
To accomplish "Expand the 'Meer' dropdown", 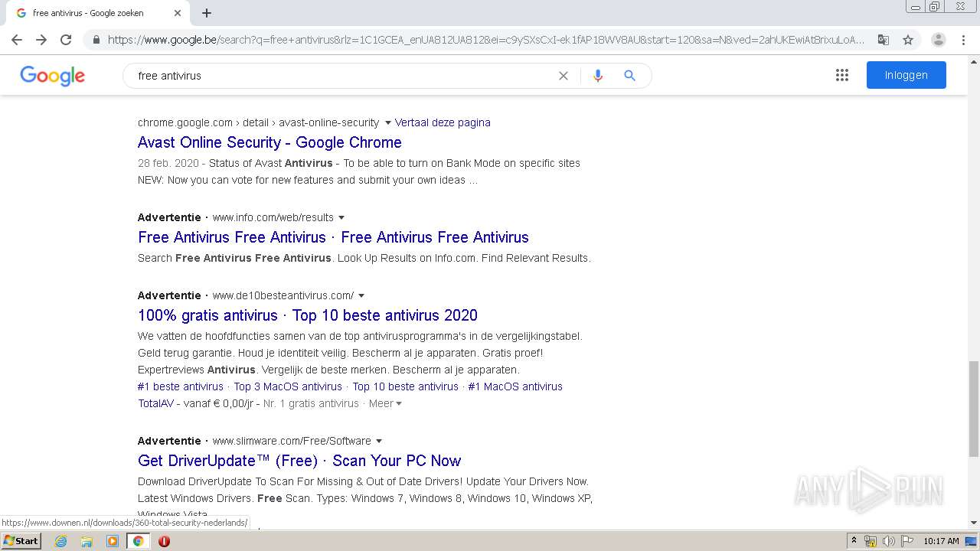I will coord(385,403).
